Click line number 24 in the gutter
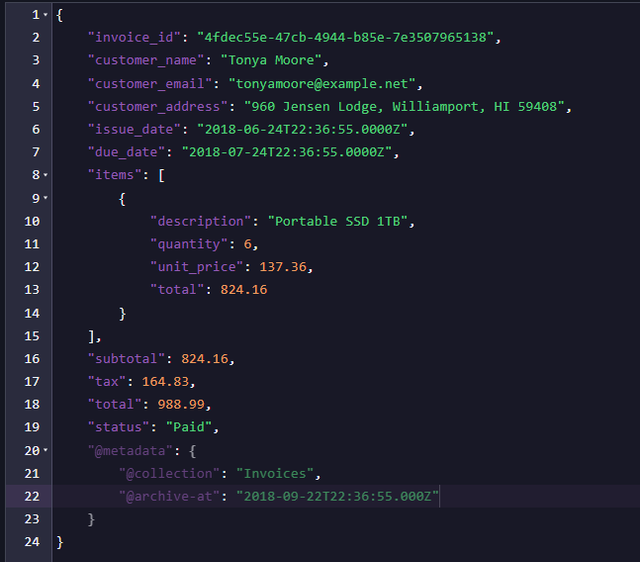The height and width of the screenshot is (562, 640). 30,542
